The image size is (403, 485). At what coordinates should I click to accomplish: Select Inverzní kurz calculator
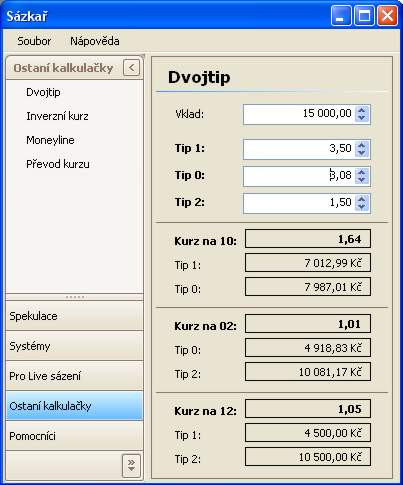click(x=57, y=116)
